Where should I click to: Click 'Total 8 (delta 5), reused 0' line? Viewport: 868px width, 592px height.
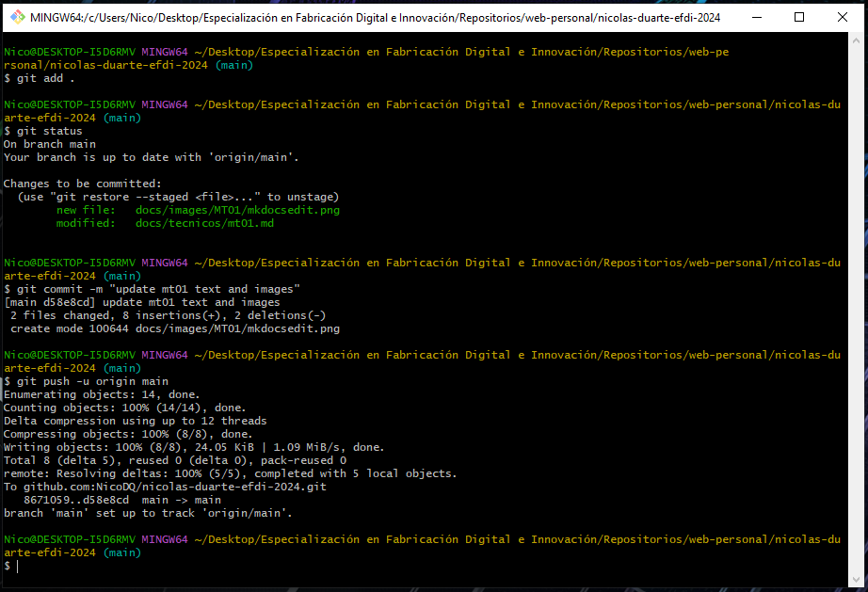[175, 461]
